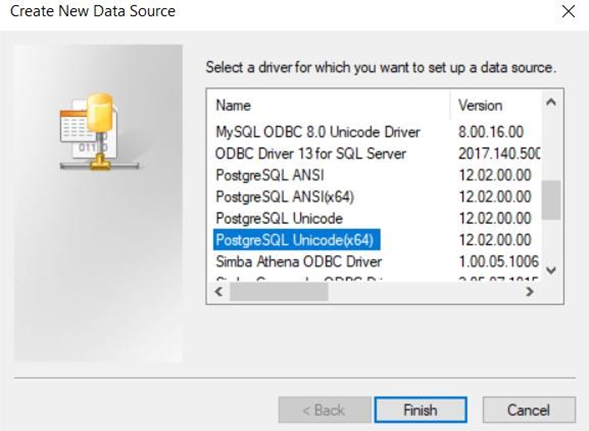Select the PostgreSQL ANSI driver
The image size is (589, 431).
270,175
